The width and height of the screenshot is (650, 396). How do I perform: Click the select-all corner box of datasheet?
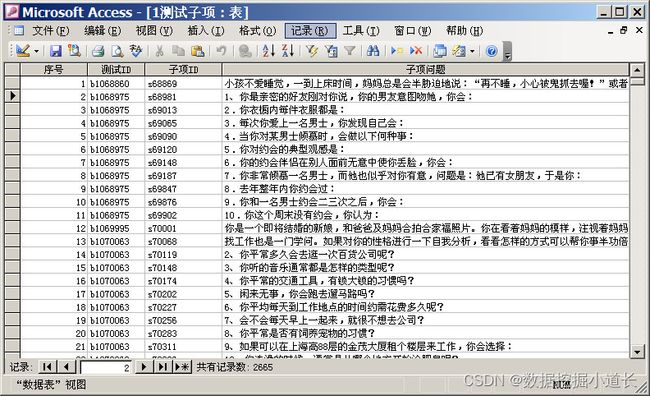point(12,69)
